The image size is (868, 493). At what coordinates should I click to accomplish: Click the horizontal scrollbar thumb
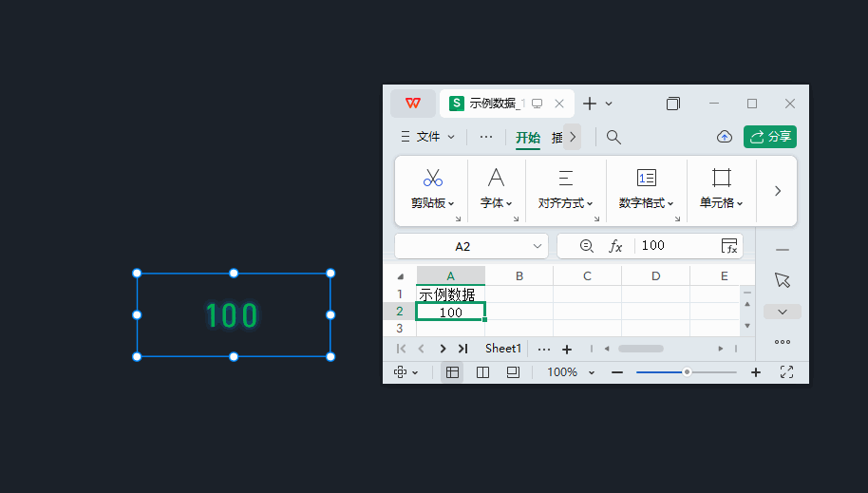coord(641,349)
